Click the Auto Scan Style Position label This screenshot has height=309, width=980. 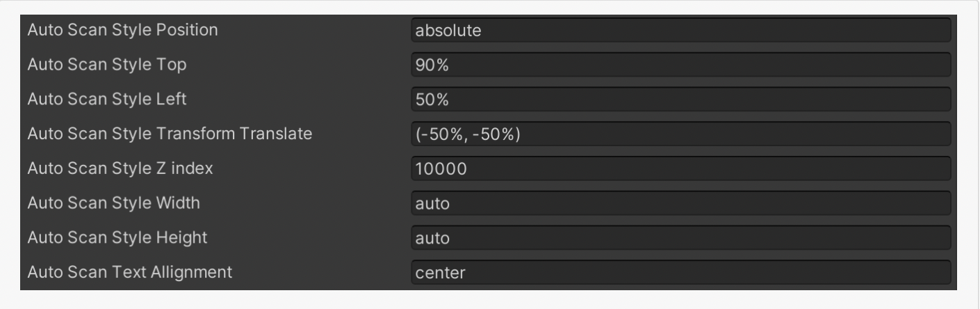122,30
